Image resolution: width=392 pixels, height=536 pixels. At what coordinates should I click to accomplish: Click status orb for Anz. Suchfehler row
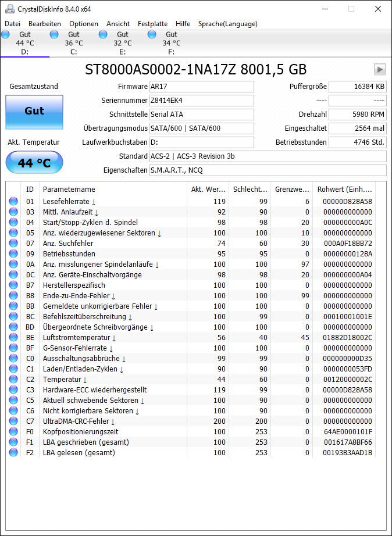(x=13, y=244)
